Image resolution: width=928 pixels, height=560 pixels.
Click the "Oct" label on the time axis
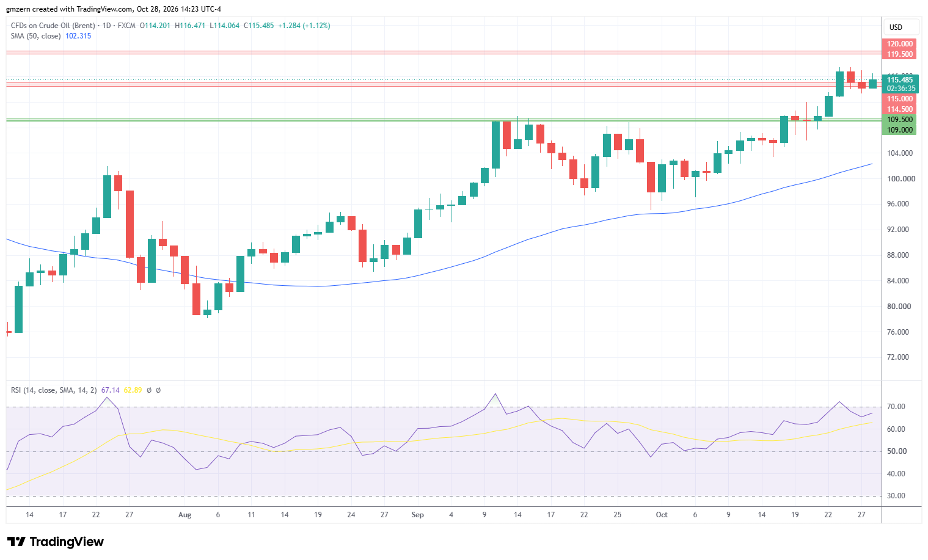pos(662,515)
